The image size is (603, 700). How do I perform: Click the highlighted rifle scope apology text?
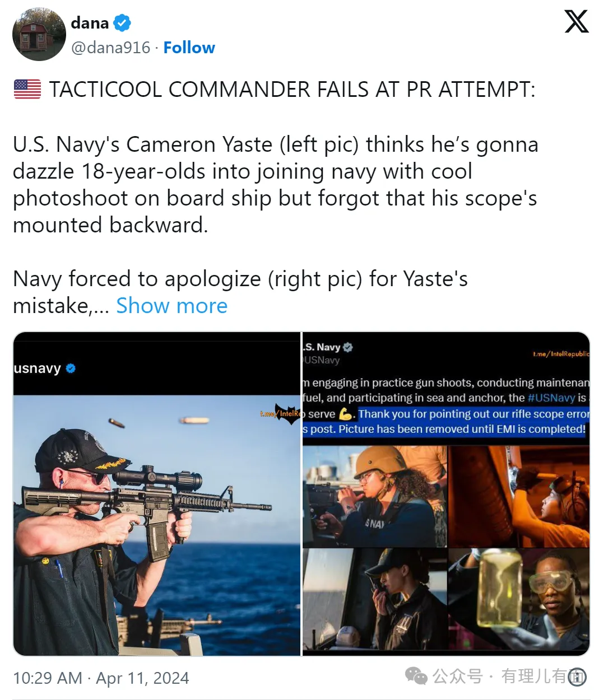tap(446, 422)
